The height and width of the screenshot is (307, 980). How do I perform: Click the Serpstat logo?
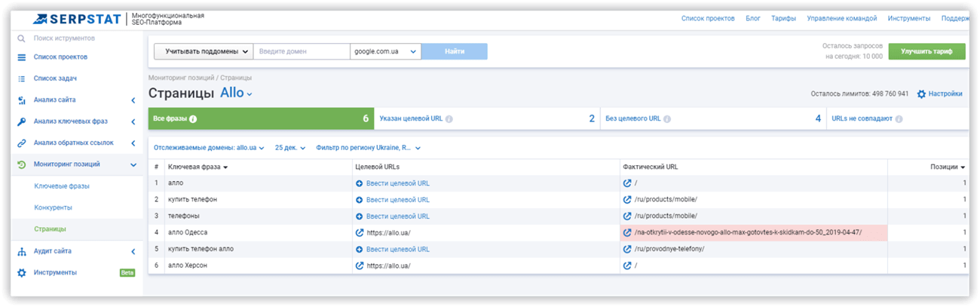(75, 18)
